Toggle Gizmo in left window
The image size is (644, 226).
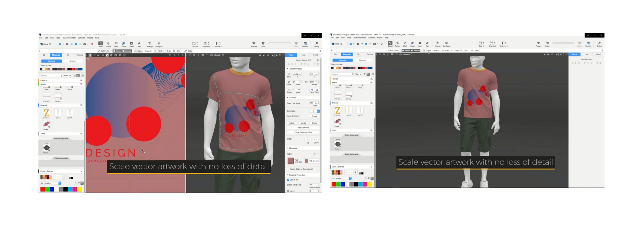138,51
